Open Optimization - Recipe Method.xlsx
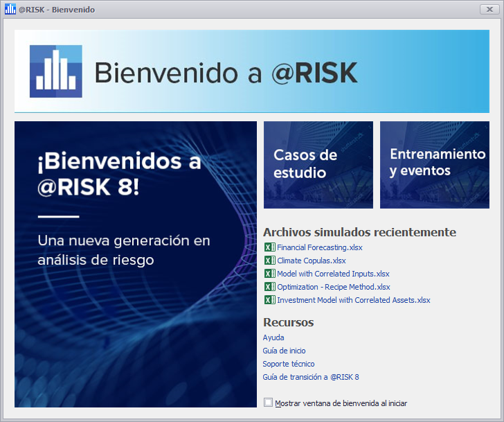The width and height of the screenshot is (504, 422). (333, 287)
